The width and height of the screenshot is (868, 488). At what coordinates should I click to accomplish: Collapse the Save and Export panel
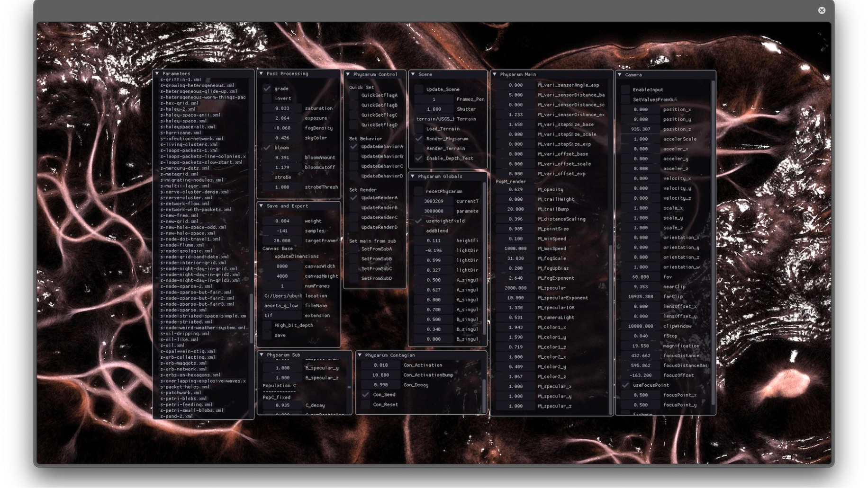pyautogui.click(x=261, y=206)
